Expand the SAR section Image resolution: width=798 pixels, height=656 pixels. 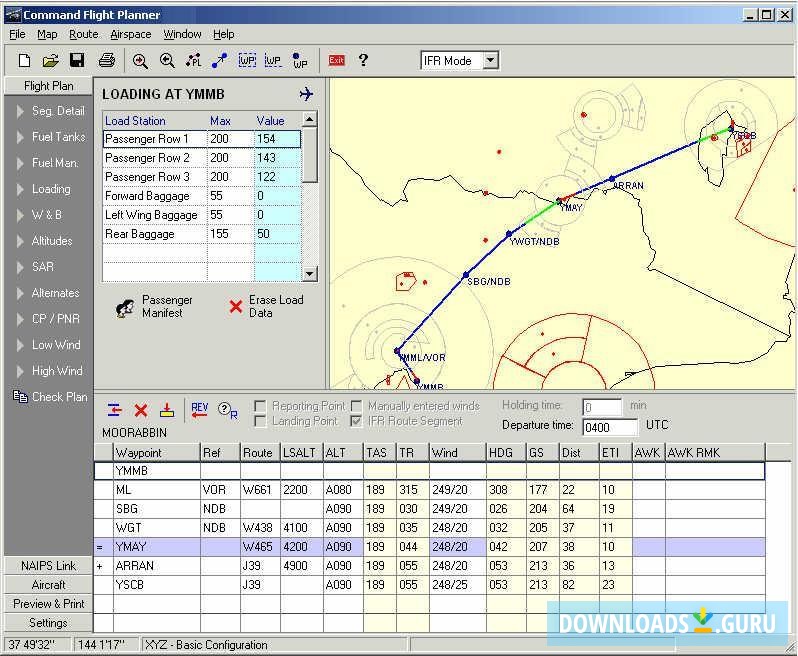[21, 267]
